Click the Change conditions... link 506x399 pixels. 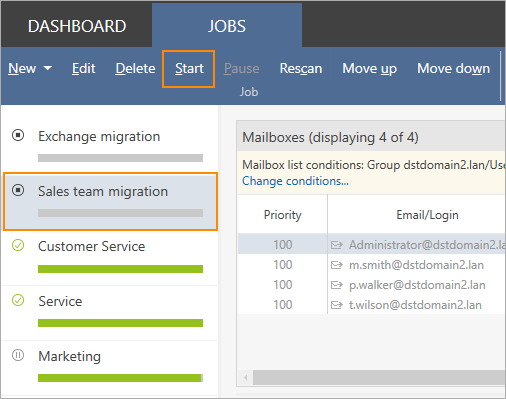point(295,181)
